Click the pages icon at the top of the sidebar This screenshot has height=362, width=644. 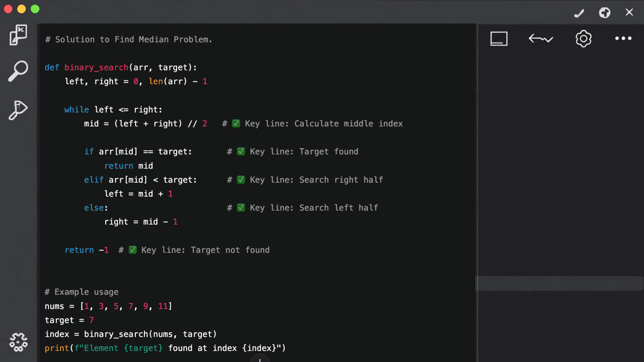click(x=18, y=35)
